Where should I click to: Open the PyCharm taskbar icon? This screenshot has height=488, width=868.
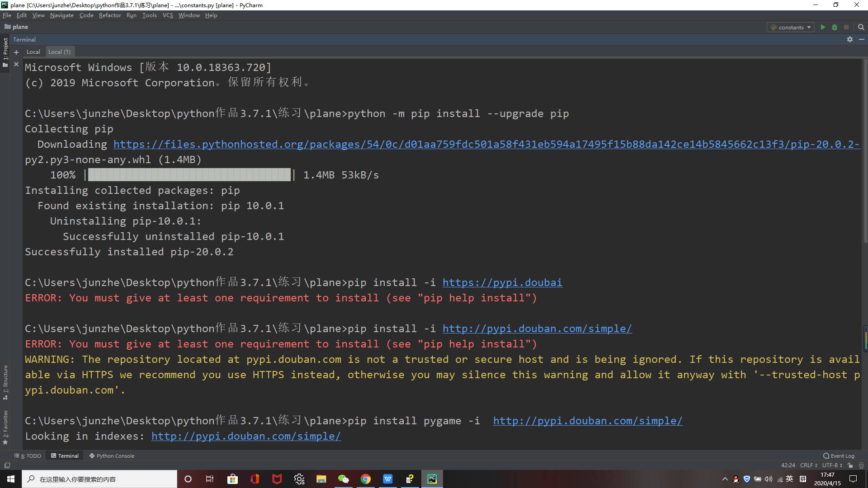point(432,479)
